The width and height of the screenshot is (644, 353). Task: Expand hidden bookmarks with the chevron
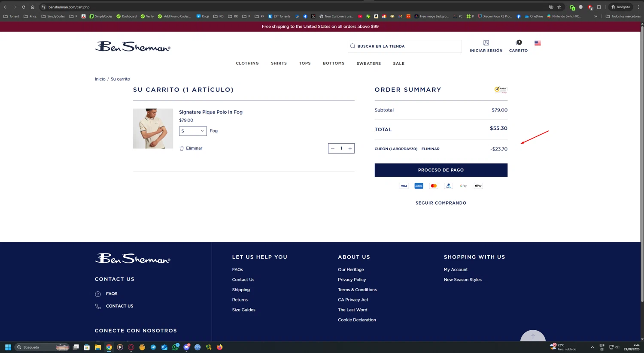point(595,16)
